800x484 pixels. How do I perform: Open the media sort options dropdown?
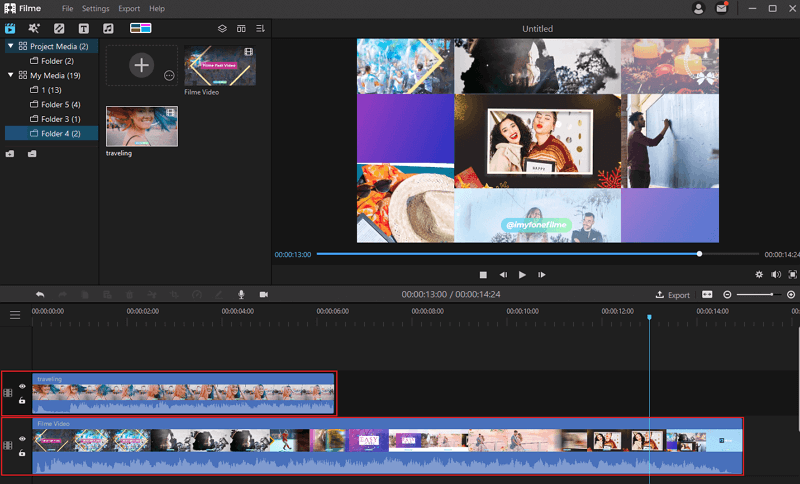(260, 28)
